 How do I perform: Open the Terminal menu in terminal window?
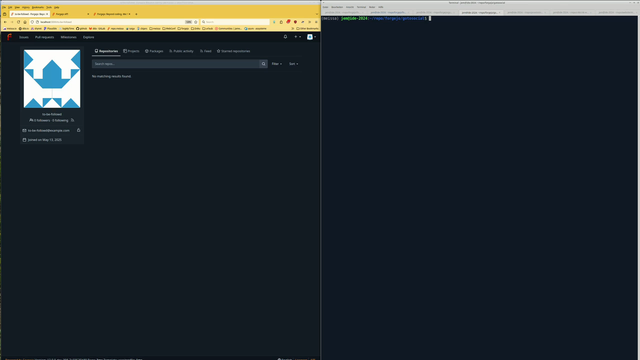[x=361, y=7]
